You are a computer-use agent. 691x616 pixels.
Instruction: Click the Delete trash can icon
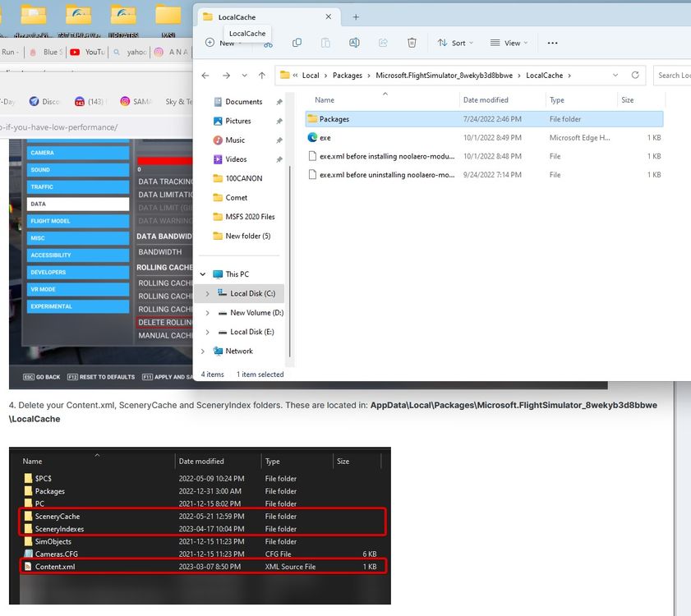tap(412, 43)
